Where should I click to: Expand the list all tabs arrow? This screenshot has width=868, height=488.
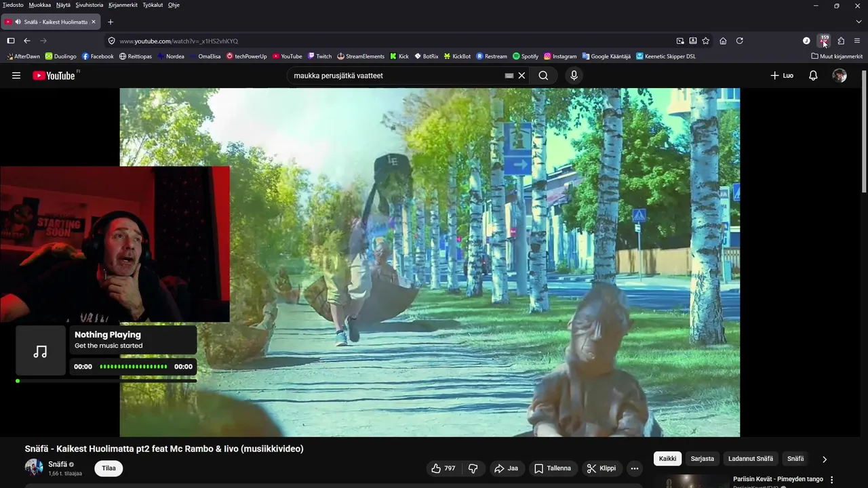pos(859,22)
